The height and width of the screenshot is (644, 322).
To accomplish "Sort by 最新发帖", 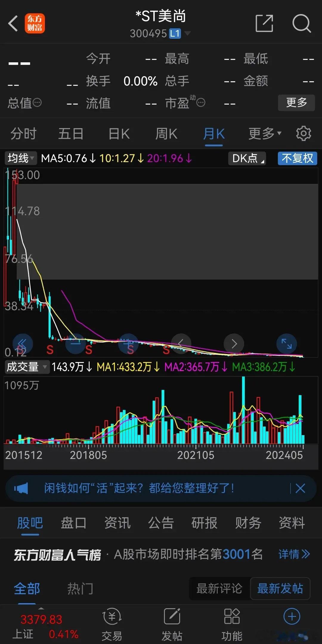I will (x=280, y=589).
